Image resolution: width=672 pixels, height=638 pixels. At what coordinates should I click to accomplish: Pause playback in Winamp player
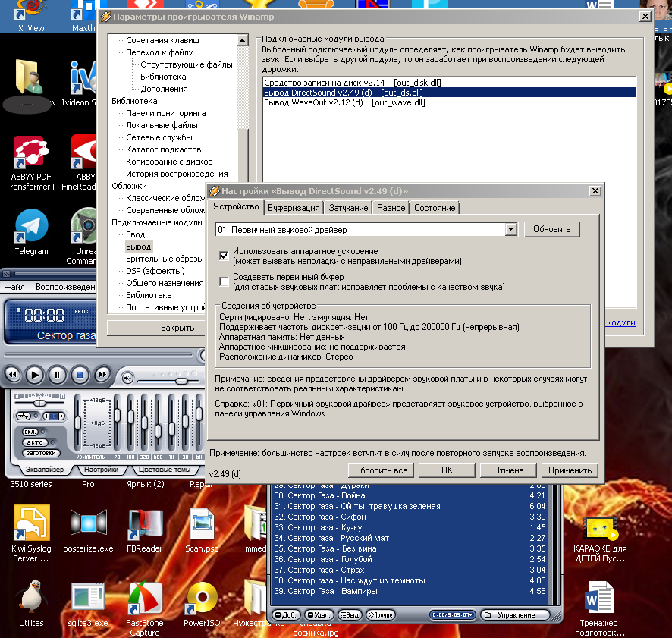57,376
